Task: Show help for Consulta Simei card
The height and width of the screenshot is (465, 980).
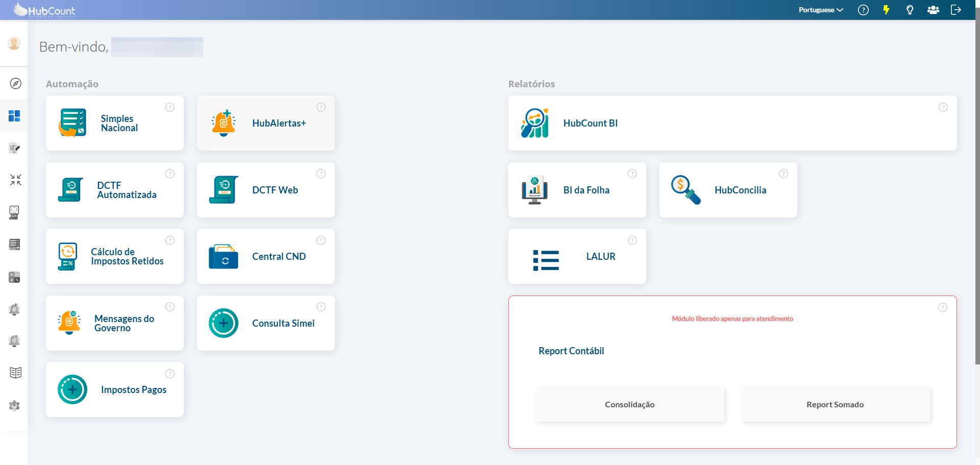Action: [x=321, y=307]
